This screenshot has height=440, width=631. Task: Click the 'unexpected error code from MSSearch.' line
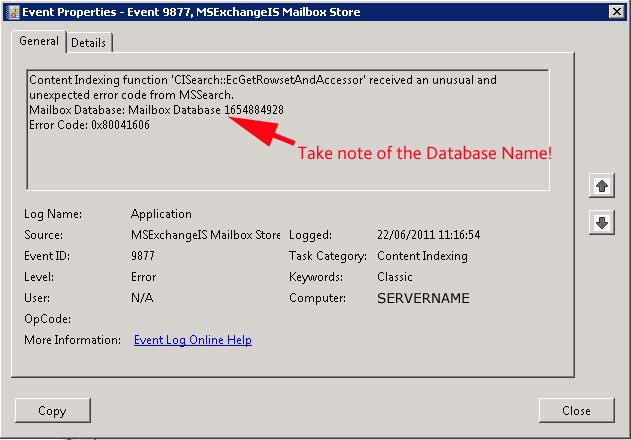tap(131, 95)
